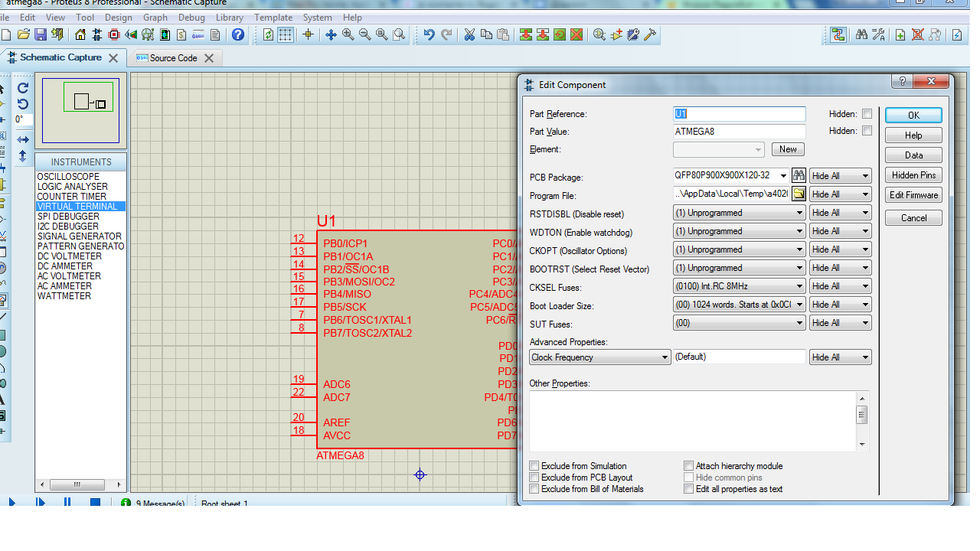This screenshot has width=980, height=551.
Task: Click the Cut scissors icon
Action: [469, 34]
